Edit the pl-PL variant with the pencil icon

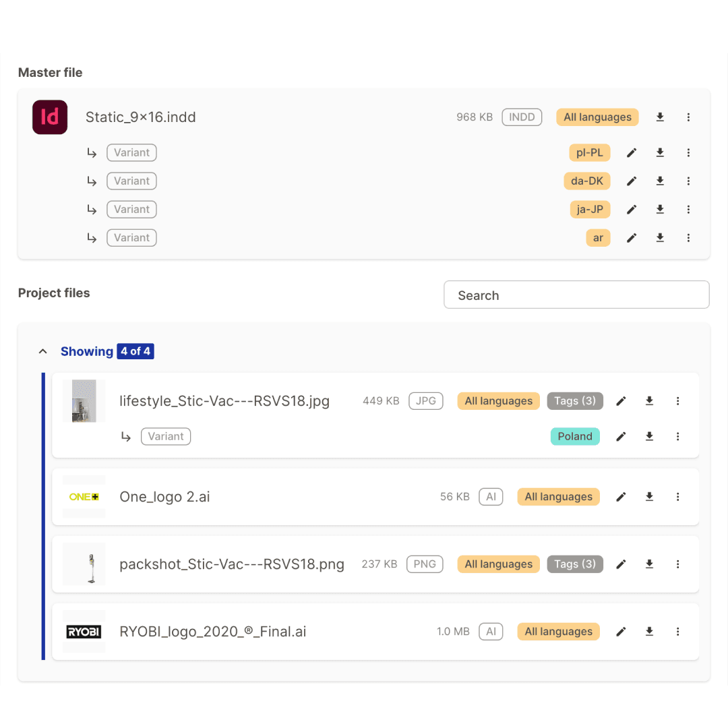(631, 152)
